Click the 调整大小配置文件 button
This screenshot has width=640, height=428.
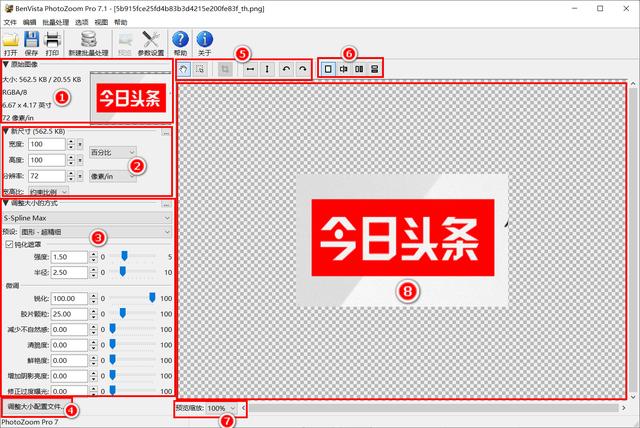pyautogui.click(x=36, y=407)
